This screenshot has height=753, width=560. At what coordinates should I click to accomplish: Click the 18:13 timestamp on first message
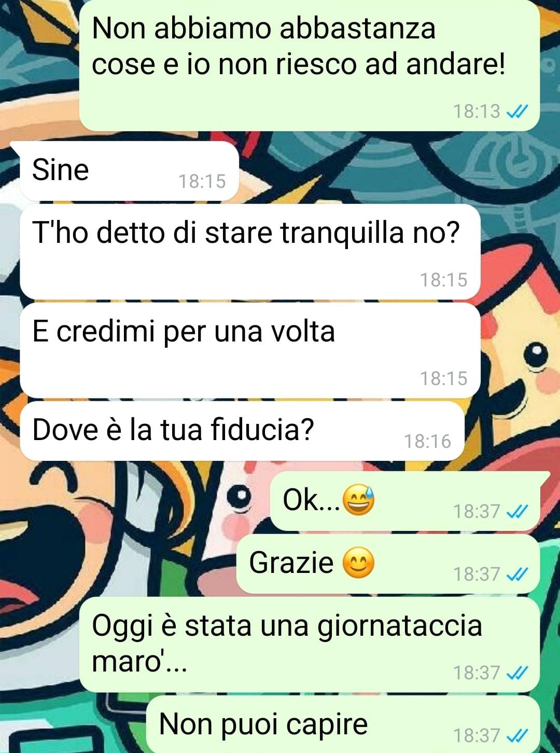point(477,111)
